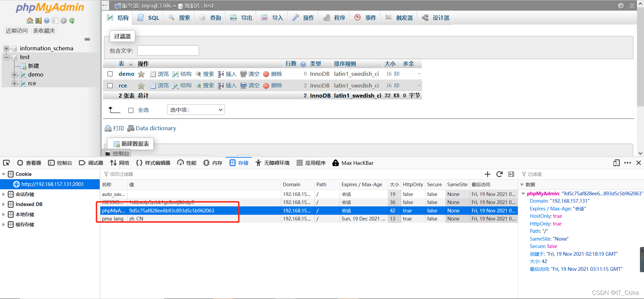Tick the rce table row checkbox
This screenshot has width=644, height=299.
tap(110, 86)
